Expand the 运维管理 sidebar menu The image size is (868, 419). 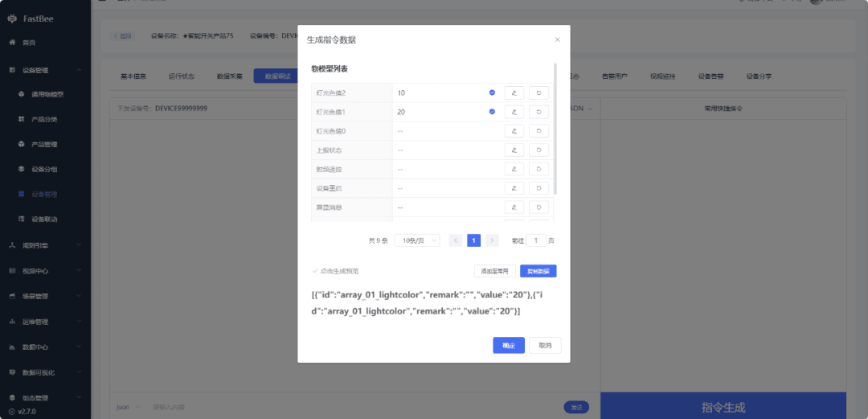coord(45,322)
